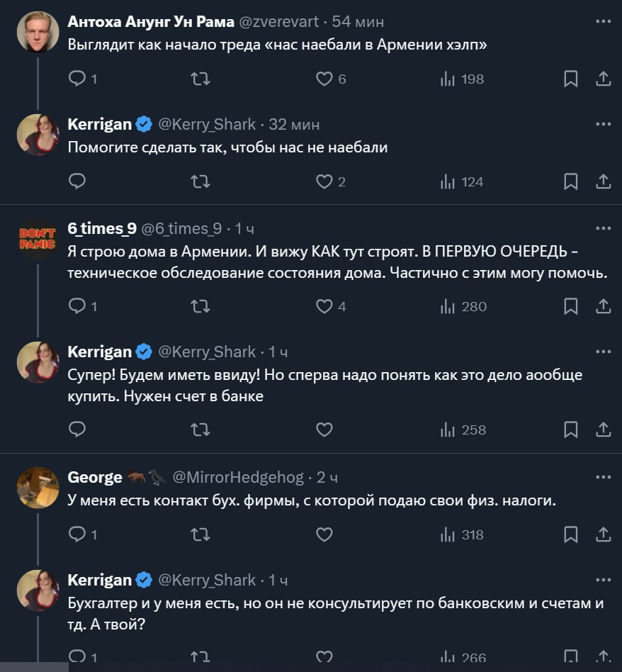Viewport: 622px width, 672px height.
Task: Share Kerrigan's 'Супер! Будем иметь ввиду' tweet
Action: coord(604,430)
